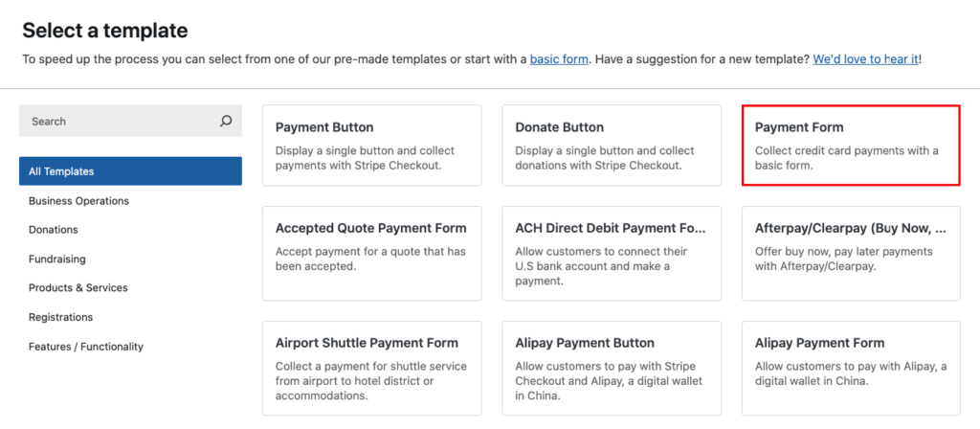
Task: Filter templates by Donations
Action: pyautogui.click(x=54, y=230)
